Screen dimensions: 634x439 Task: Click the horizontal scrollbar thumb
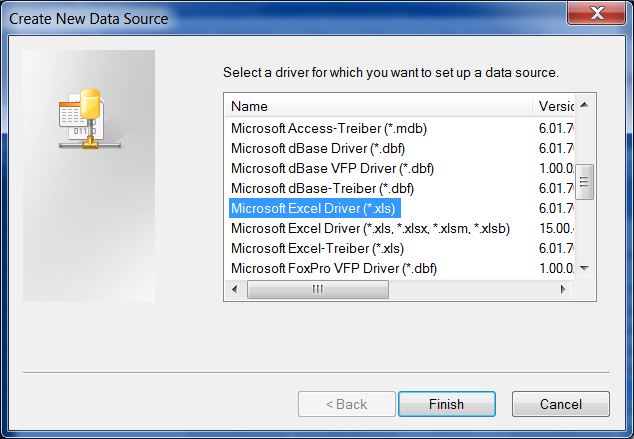pyautogui.click(x=318, y=289)
